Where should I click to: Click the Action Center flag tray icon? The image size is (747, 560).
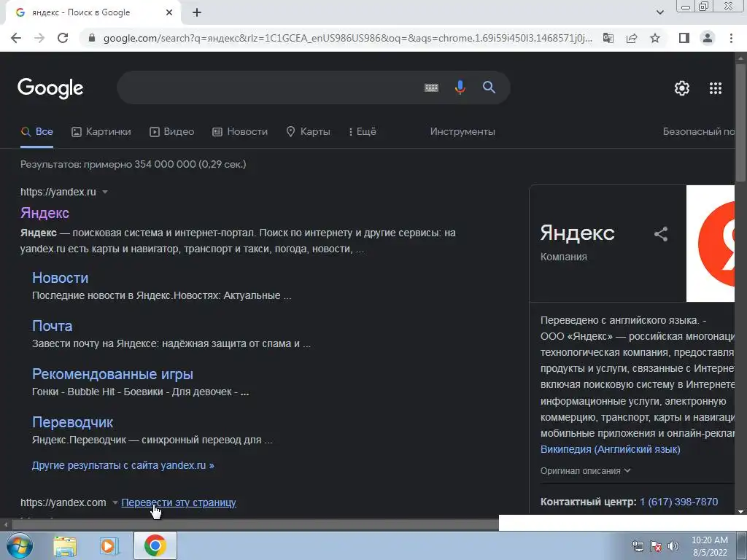656,546
